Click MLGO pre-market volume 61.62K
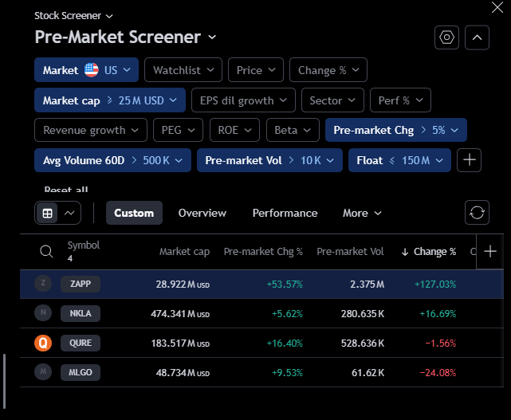The image size is (511, 420). (x=368, y=372)
